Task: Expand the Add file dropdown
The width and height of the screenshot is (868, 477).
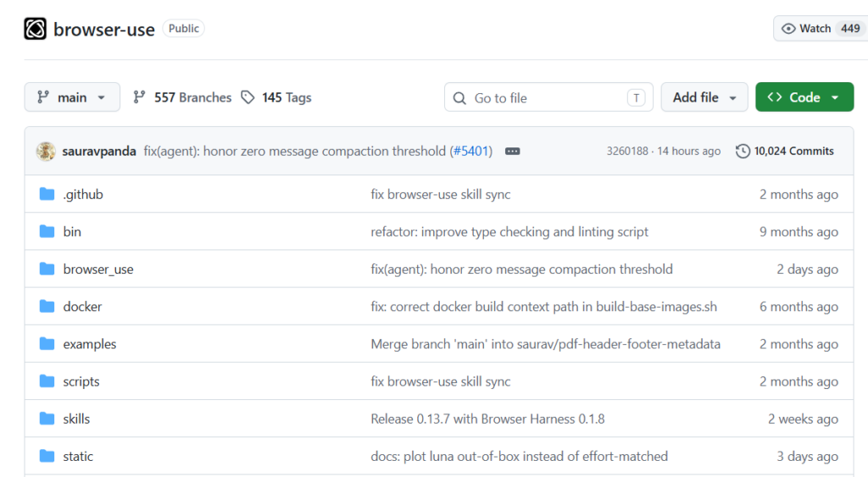Action: pyautogui.click(x=704, y=97)
